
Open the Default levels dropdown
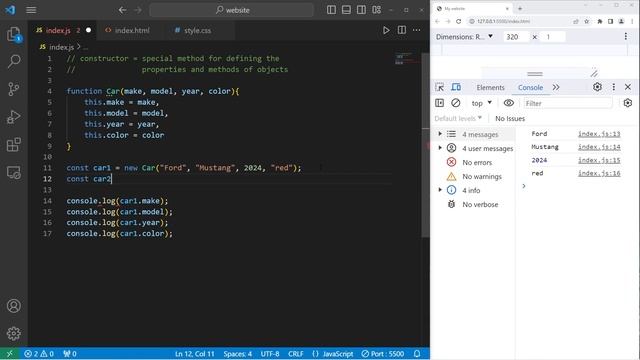click(458, 118)
